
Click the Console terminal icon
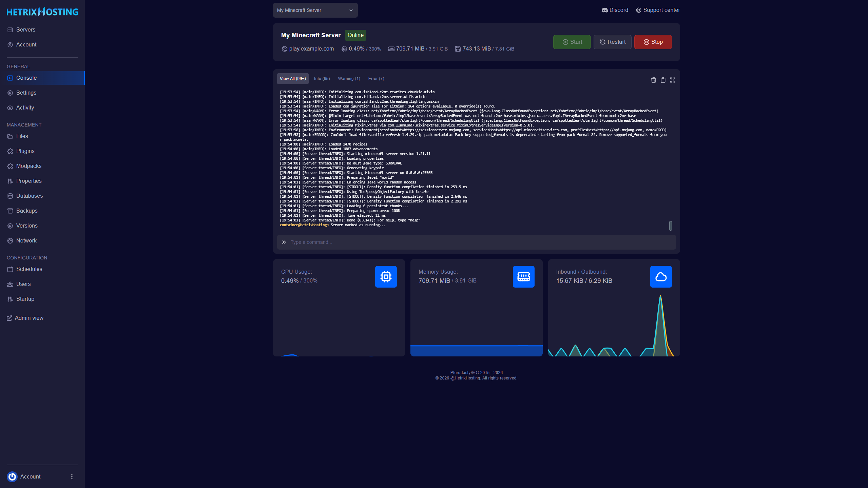10,78
